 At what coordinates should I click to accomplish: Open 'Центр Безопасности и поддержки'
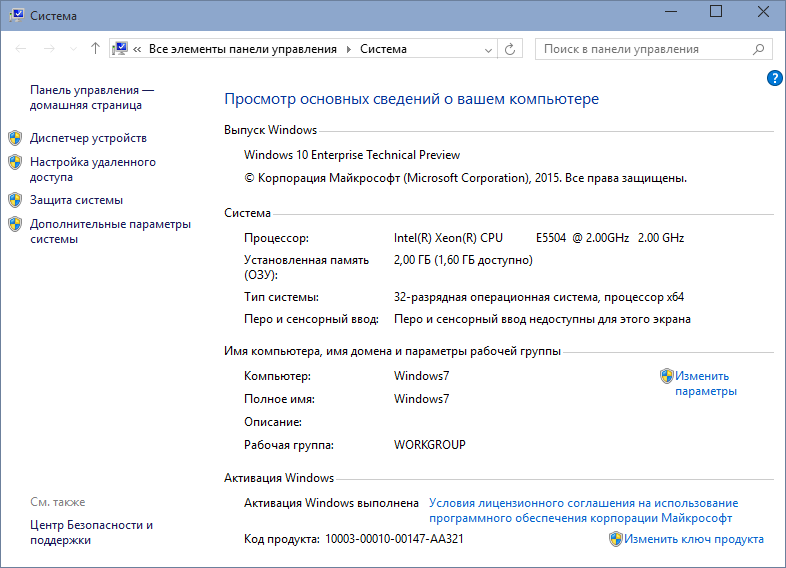click(91, 532)
